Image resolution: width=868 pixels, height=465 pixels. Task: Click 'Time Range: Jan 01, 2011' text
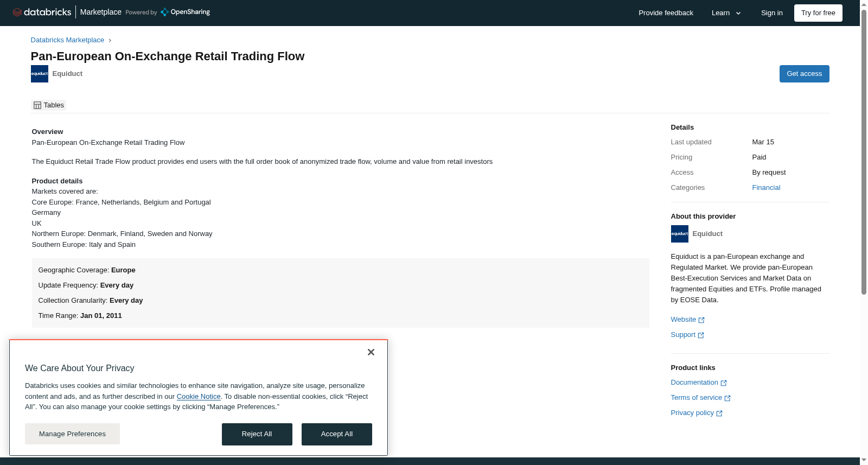point(80,316)
